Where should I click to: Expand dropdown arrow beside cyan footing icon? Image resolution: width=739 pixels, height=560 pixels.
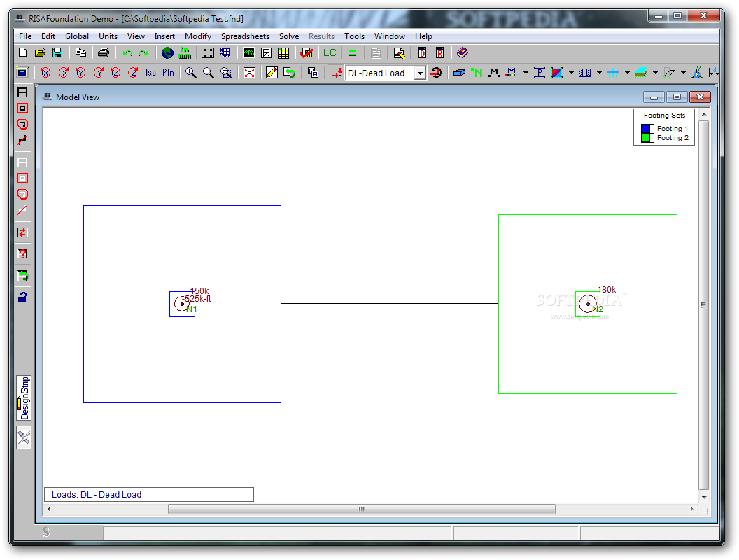[x=627, y=73]
